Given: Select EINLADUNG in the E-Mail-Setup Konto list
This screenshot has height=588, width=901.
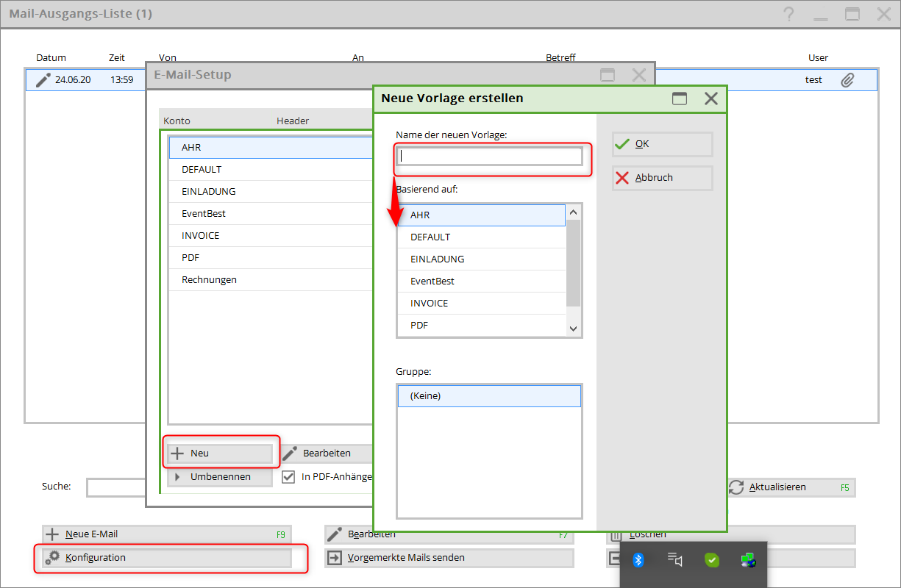Looking at the screenshot, I should point(271,192).
